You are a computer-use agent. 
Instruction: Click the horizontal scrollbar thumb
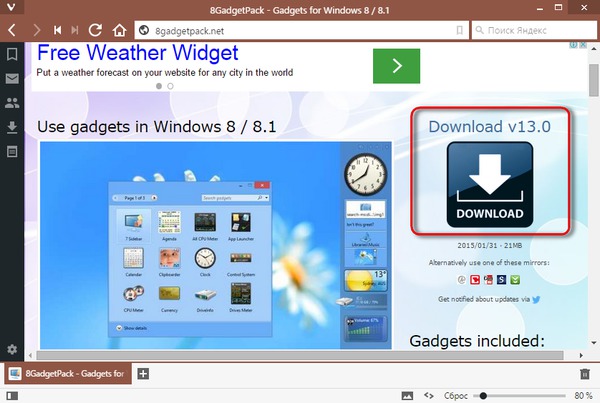click(x=300, y=356)
